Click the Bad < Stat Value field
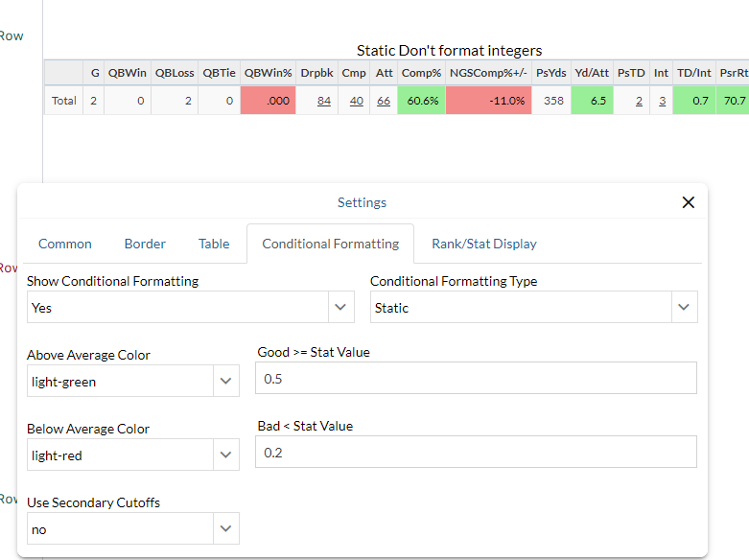749x560 pixels. coord(476,453)
